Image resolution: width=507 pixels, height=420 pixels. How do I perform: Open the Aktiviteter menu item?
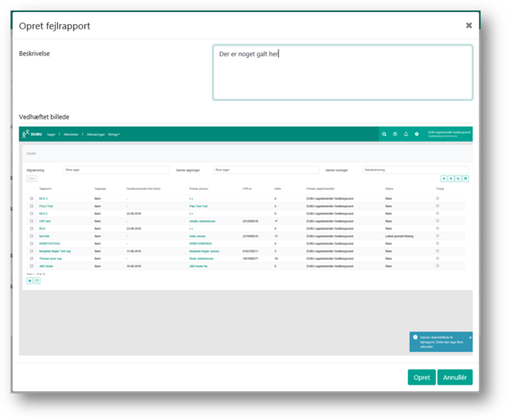tap(71, 134)
